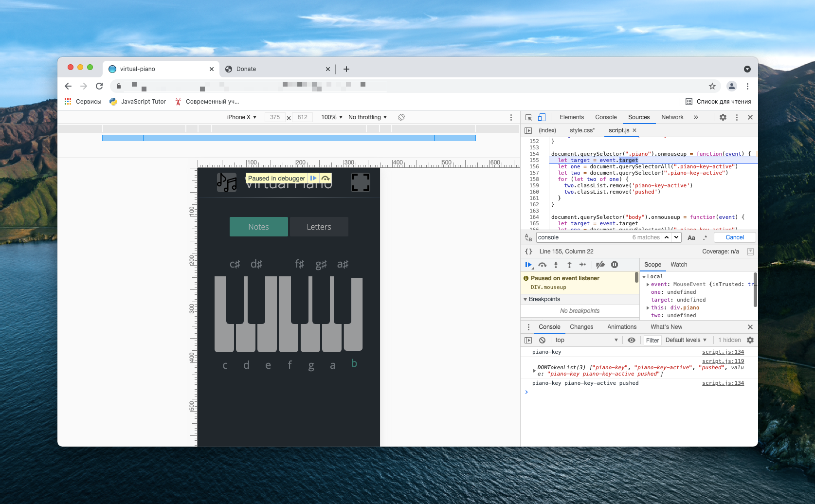
Task: Toggle Match Case in search bar
Action: pyautogui.click(x=691, y=237)
